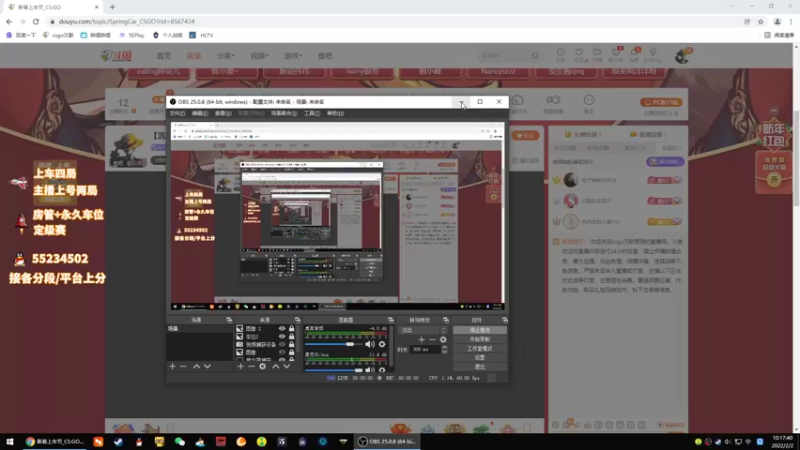Mute the desktop audio speaker icon

(x=369, y=344)
